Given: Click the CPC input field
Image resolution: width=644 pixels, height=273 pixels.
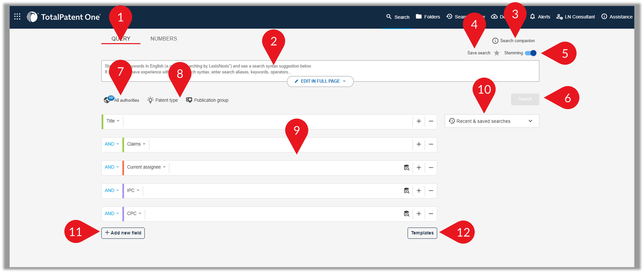Looking at the screenshot, I should pos(273,214).
